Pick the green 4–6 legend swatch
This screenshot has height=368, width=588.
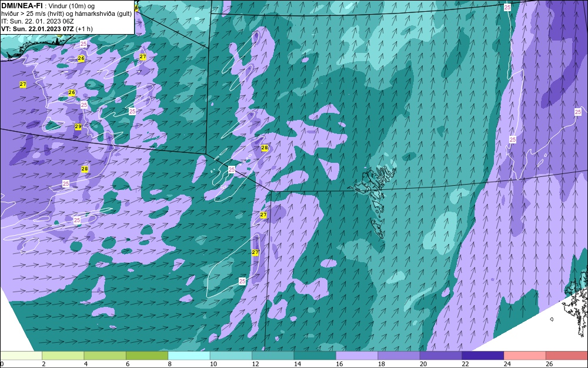105,356
